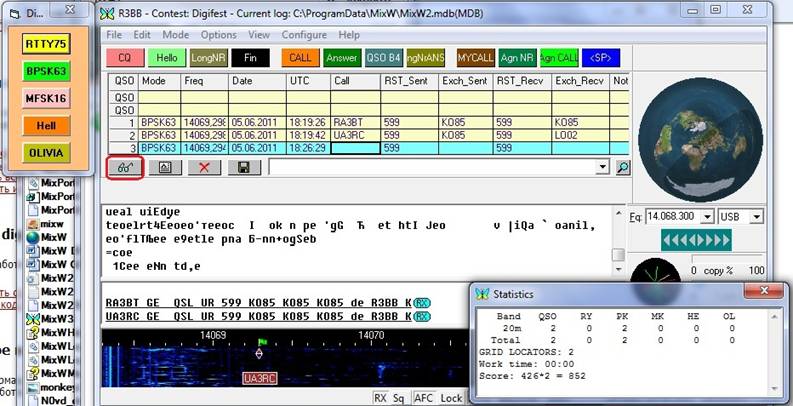This screenshot has width=793, height=406.
Task: Click the empty Call field in row 3
Action: click(x=356, y=147)
